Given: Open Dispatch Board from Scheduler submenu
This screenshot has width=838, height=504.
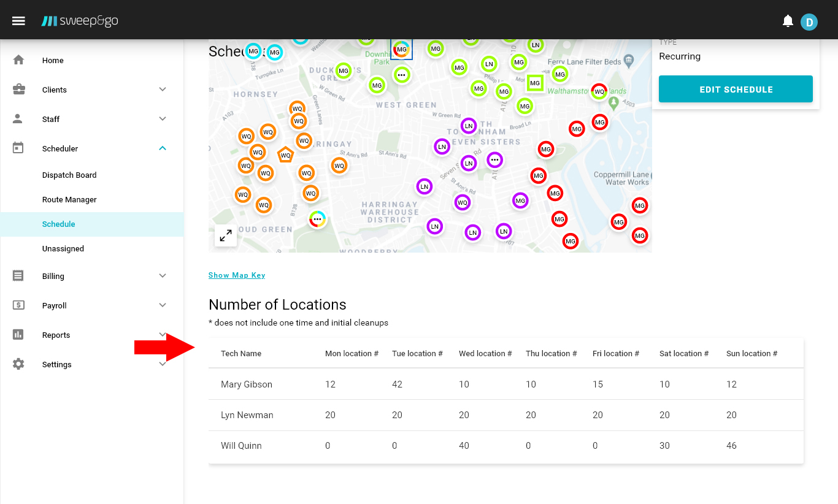Looking at the screenshot, I should (x=69, y=175).
